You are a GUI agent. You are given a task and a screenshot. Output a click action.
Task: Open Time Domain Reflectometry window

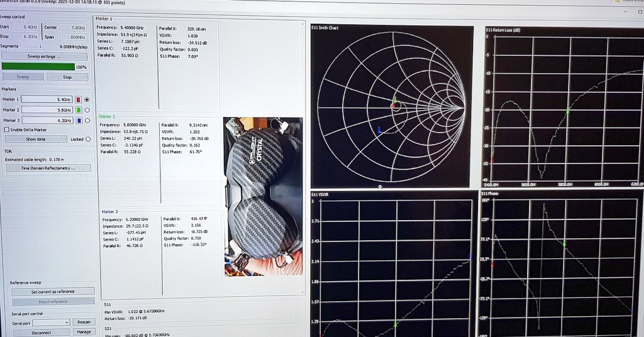(x=48, y=168)
